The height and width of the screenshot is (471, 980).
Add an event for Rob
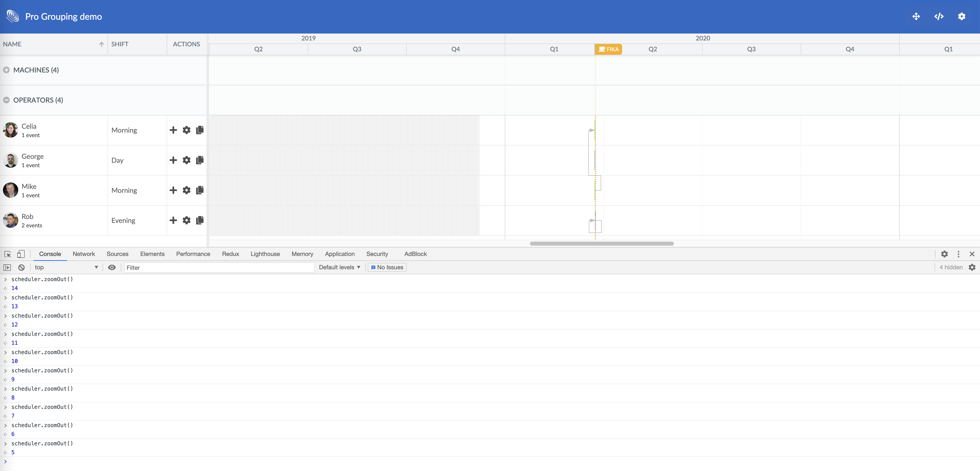(173, 220)
